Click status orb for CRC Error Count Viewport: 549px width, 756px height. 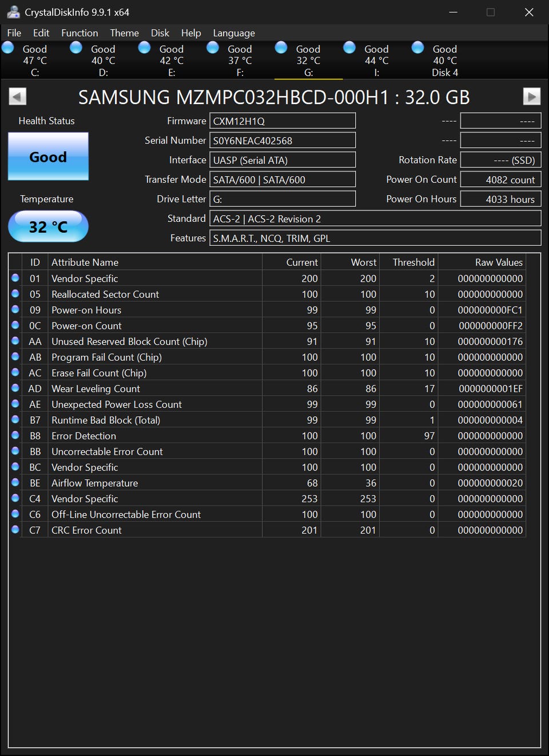15,530
